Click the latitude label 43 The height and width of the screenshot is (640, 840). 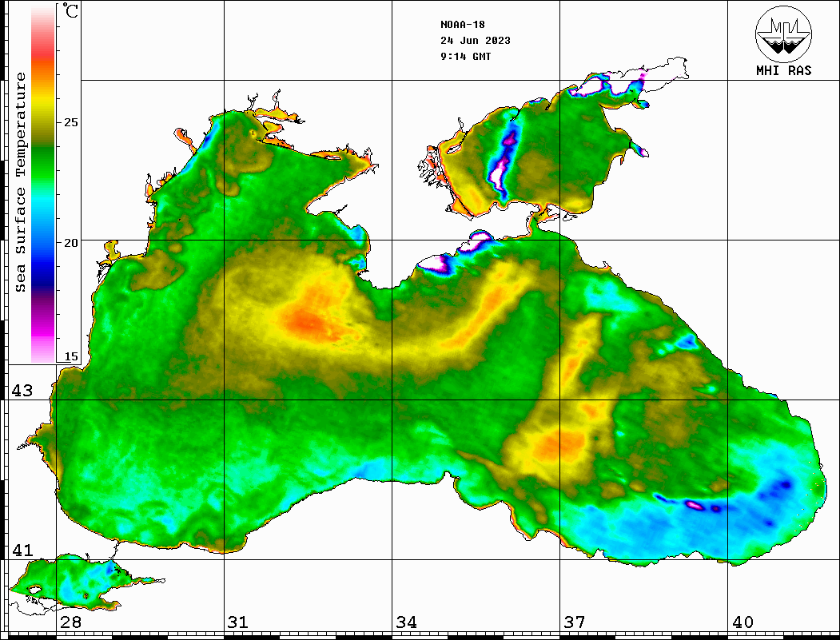(22, 391)
